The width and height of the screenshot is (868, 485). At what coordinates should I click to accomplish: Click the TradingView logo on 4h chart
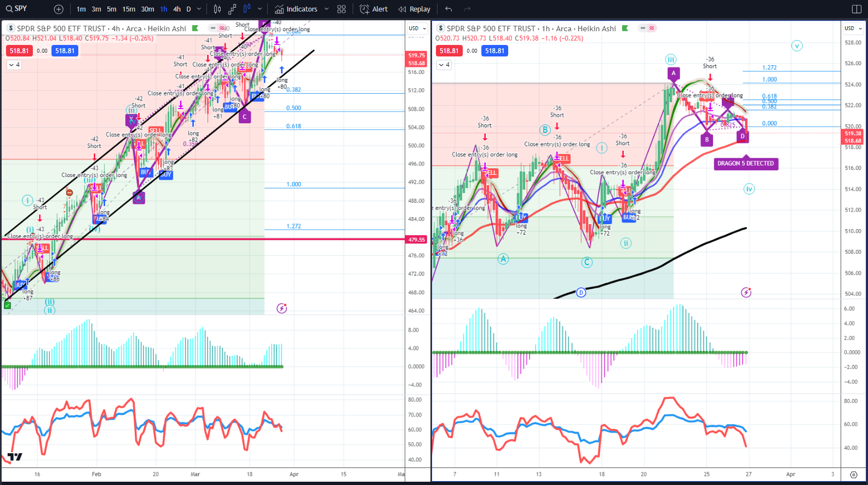(x=15, y=457)
